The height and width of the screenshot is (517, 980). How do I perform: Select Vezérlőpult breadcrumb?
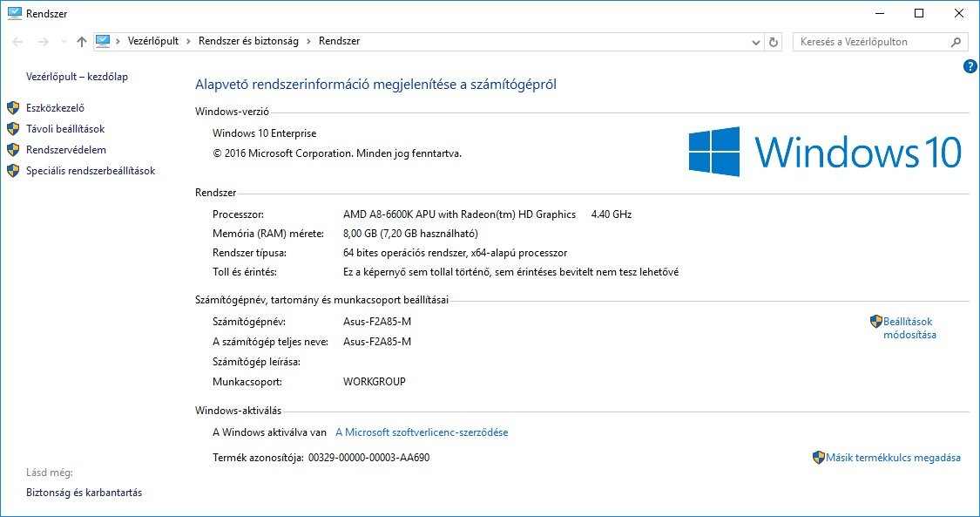click(x=153, y=41)
